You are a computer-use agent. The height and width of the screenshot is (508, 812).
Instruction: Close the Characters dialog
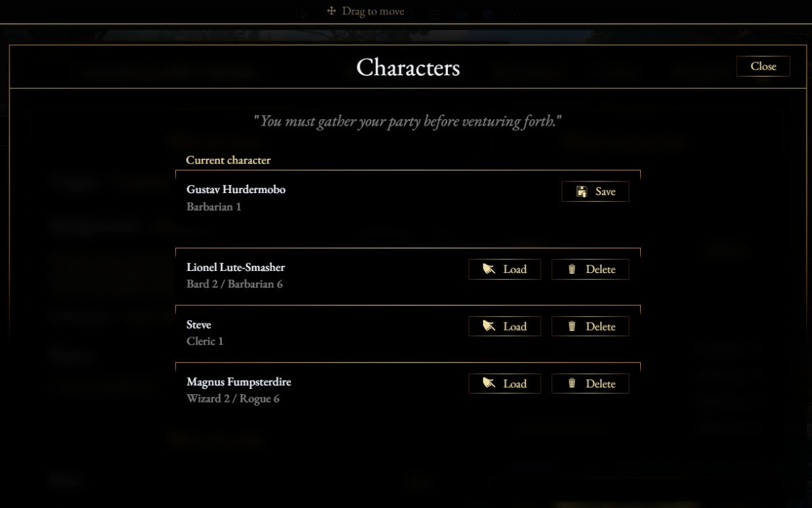[x=763, y=66]
